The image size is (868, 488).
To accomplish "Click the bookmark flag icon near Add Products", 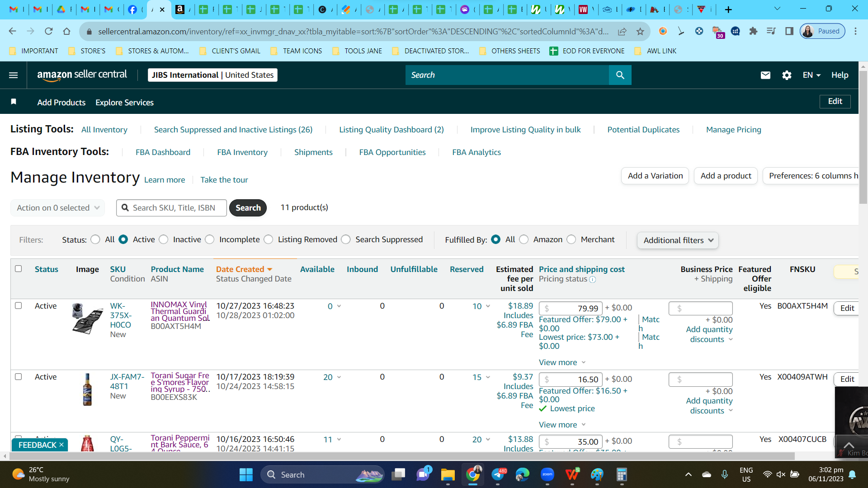I will click(14, 102).
